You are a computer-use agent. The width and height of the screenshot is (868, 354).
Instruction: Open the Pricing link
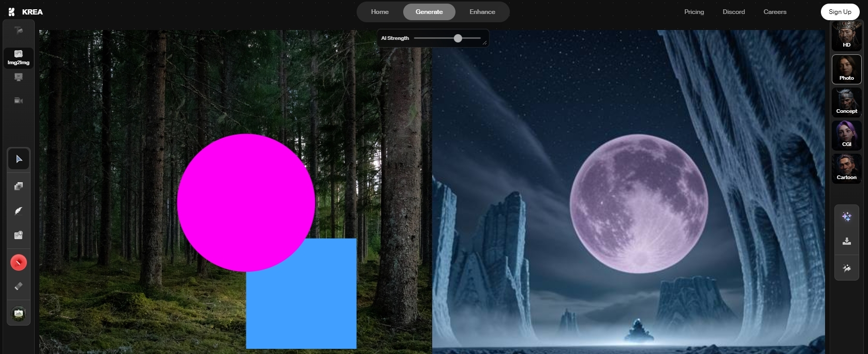click(x=694, y=12)
